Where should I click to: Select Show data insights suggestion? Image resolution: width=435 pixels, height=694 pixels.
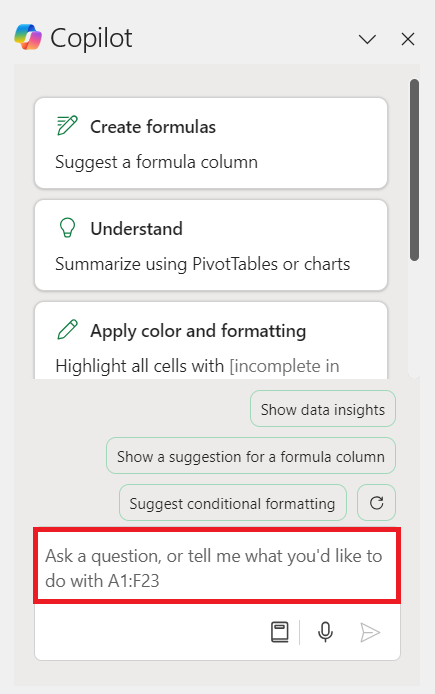pyautogui.click(x=323, y=409)
